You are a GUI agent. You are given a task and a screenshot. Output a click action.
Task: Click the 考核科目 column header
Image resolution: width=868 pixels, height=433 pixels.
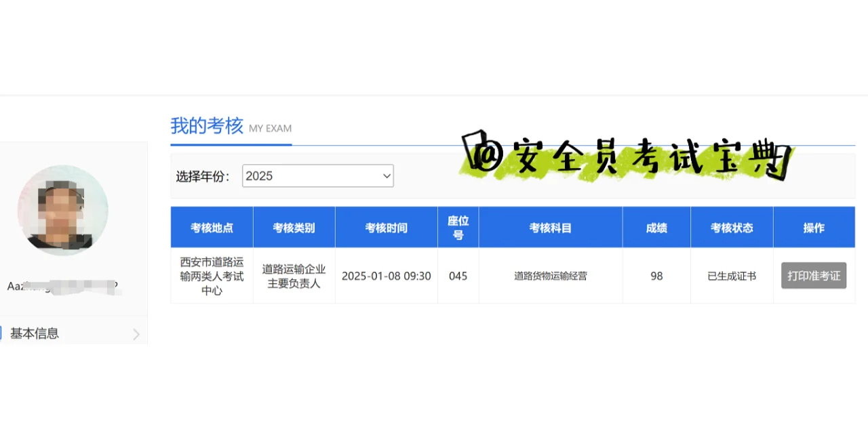click(550, 227)
